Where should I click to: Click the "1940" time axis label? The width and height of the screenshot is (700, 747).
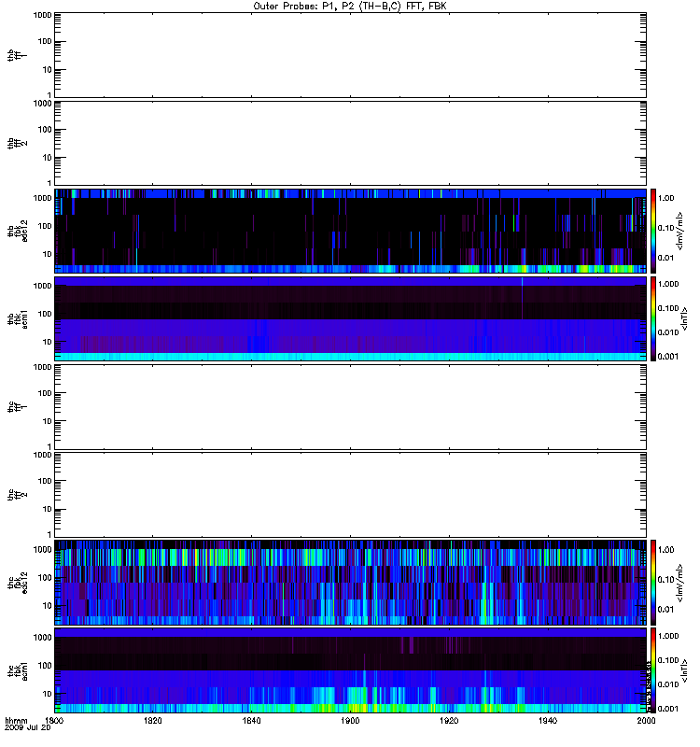tap(548, 721)
